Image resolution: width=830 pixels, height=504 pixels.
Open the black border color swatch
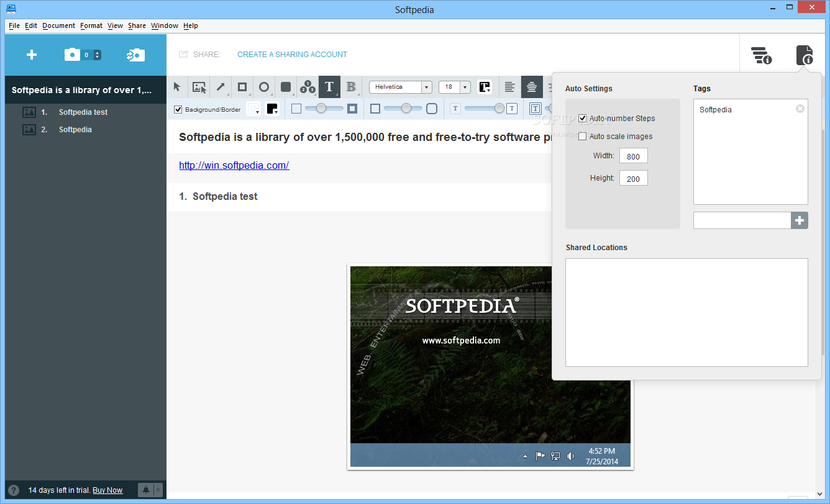tap(272, 109)
